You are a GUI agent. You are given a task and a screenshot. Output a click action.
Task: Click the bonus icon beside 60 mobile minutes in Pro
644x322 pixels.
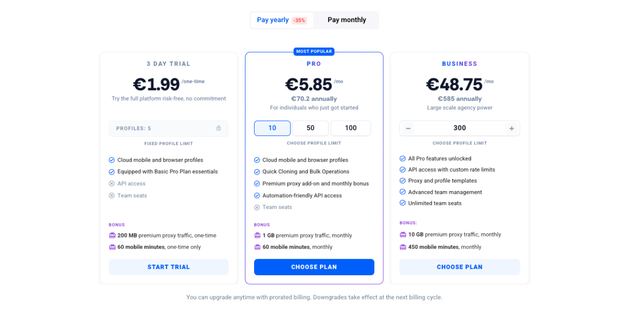click(x=257, y=247)
